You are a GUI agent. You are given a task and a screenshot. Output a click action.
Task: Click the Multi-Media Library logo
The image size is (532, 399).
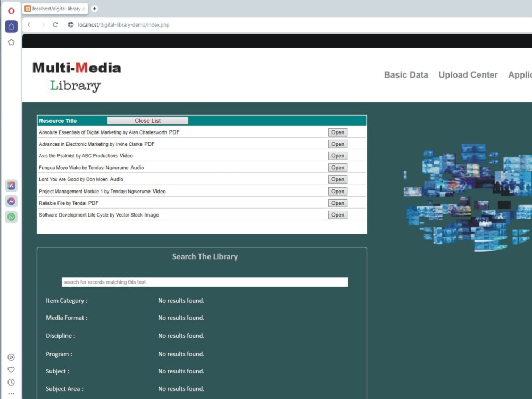77,76
